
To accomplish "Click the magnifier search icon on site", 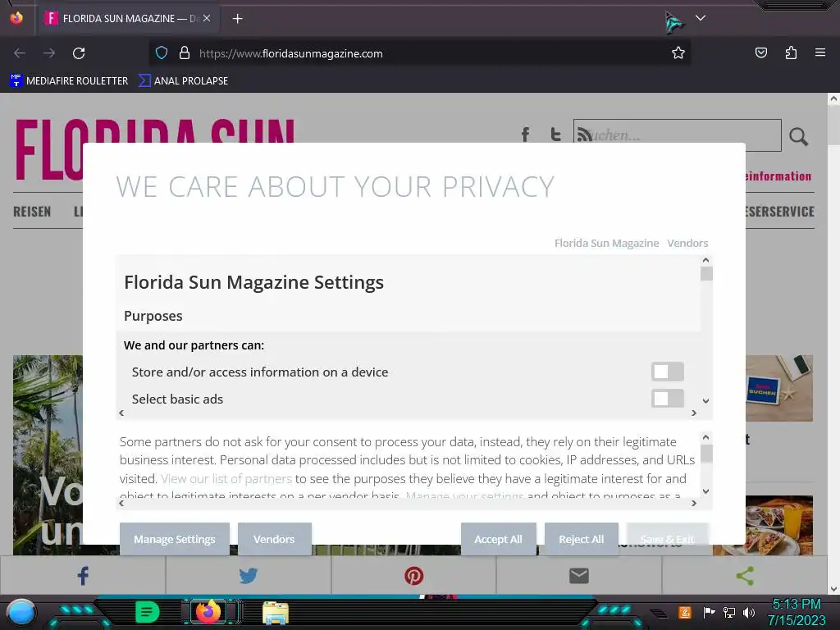I will [798, 137].
